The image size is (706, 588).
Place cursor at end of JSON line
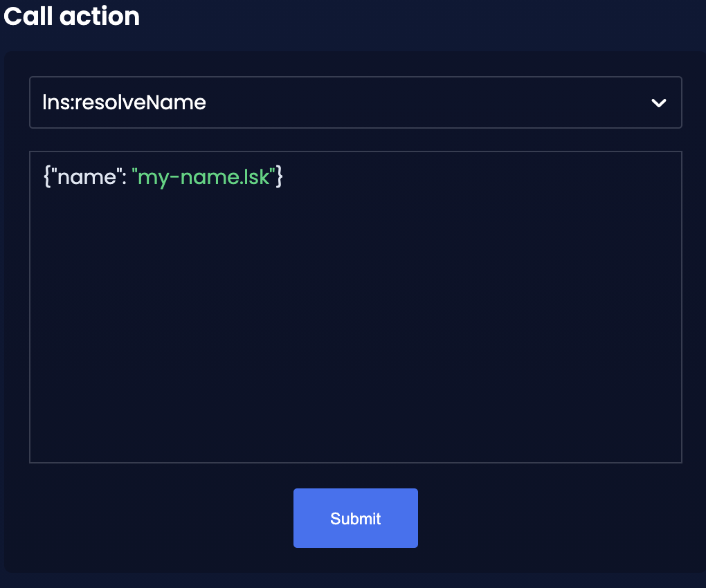pos(284,177)
